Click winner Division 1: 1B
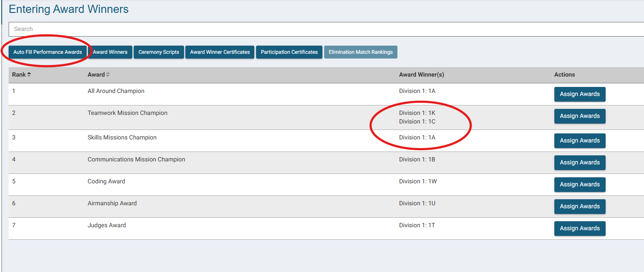The width and height of the screenshot is (644, 272). (417, 160)
